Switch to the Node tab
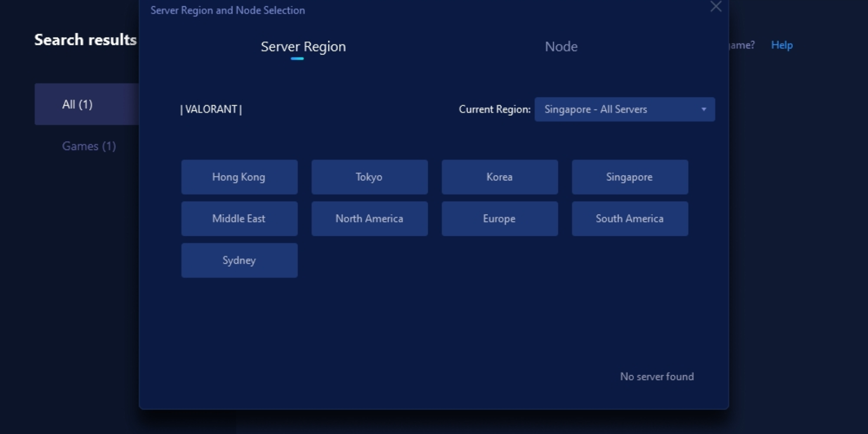 coord(561,47)
